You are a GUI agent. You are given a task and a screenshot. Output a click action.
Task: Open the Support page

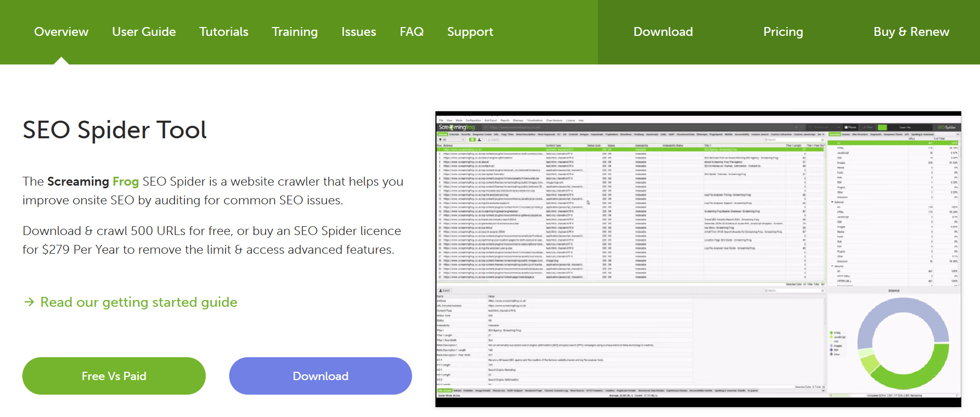[x=470, y=32]
